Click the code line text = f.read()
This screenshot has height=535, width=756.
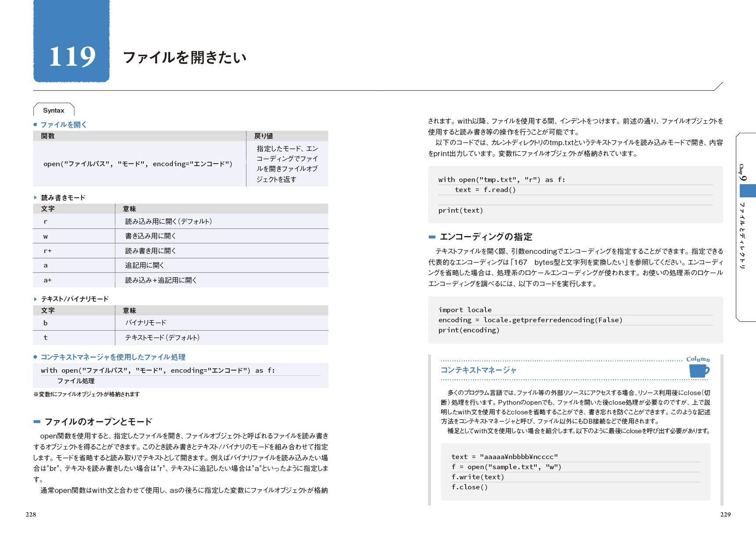(x=485, y=190)
